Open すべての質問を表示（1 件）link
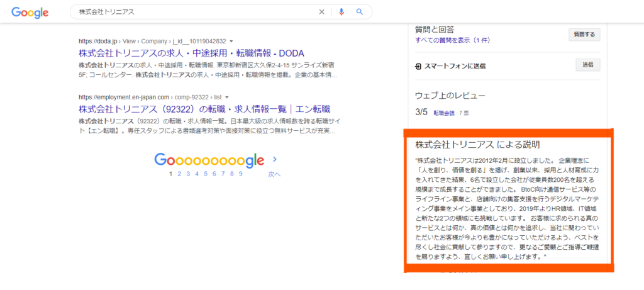644x290 pixels. pos(453,40)
